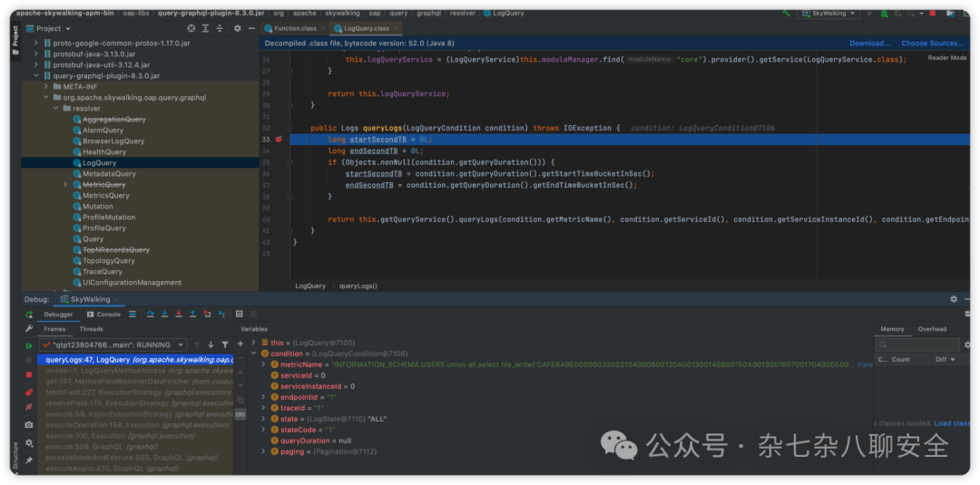Screen dimensions: 980x485
Task: Click the Load classes link
Action: pos(953,423)
